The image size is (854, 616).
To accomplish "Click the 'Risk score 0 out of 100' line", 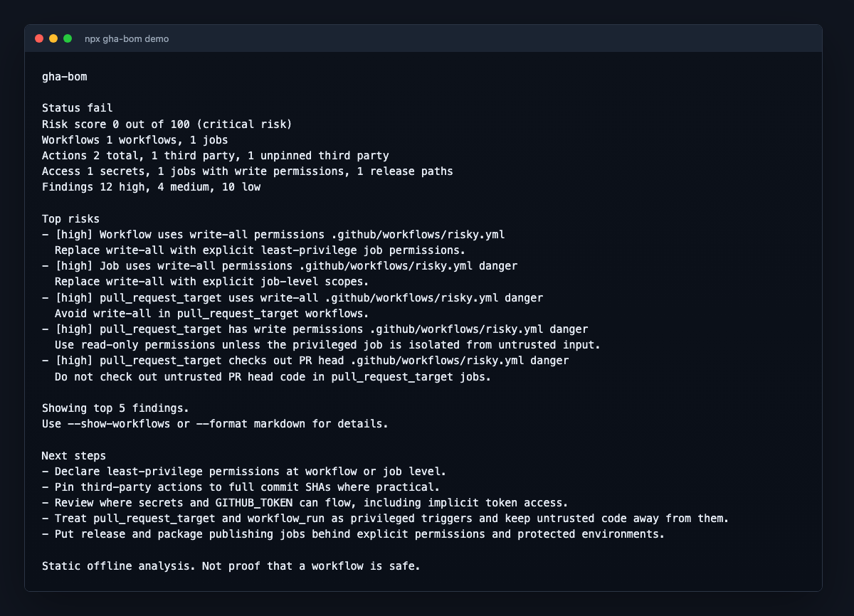I will click(x=167, y=124).
